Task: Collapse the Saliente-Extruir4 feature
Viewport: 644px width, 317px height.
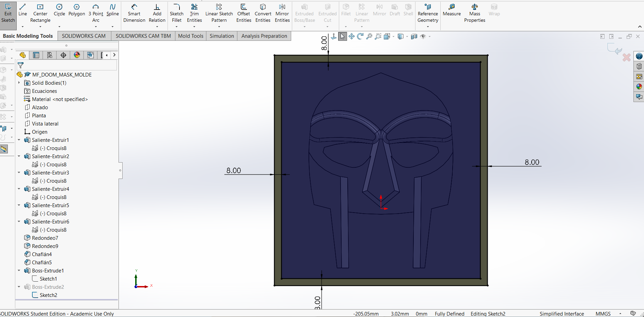Action: 19,189
